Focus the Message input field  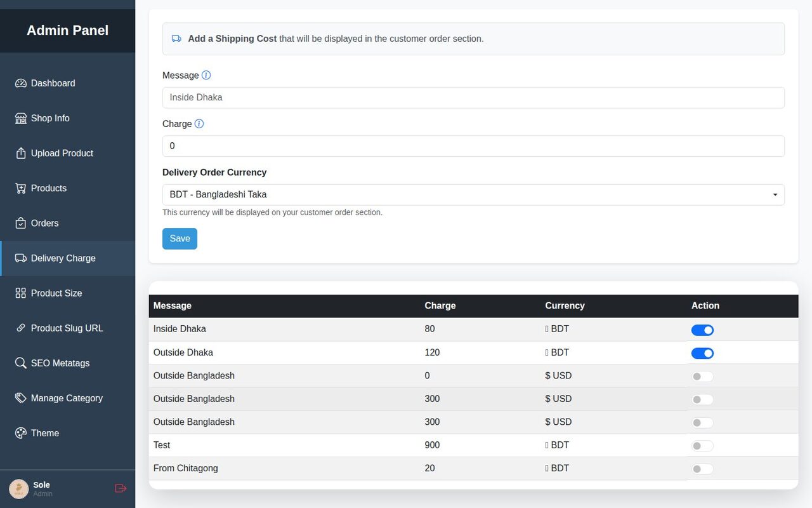coord(473,98)
